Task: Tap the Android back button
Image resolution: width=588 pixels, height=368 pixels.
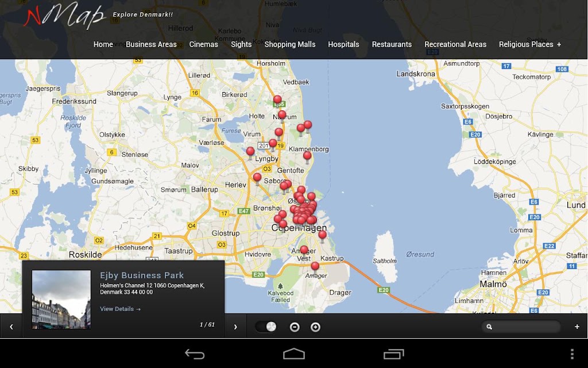Action: tap(195, 354)
